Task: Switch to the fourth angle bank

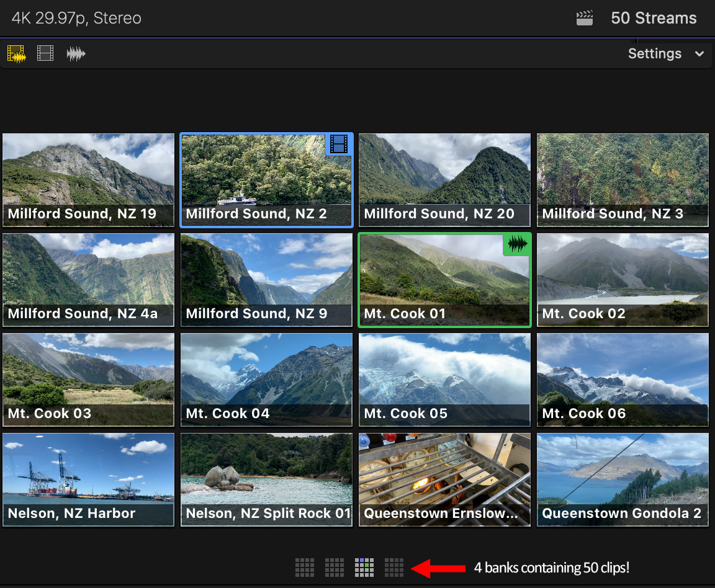Action: tap(394, 567)
